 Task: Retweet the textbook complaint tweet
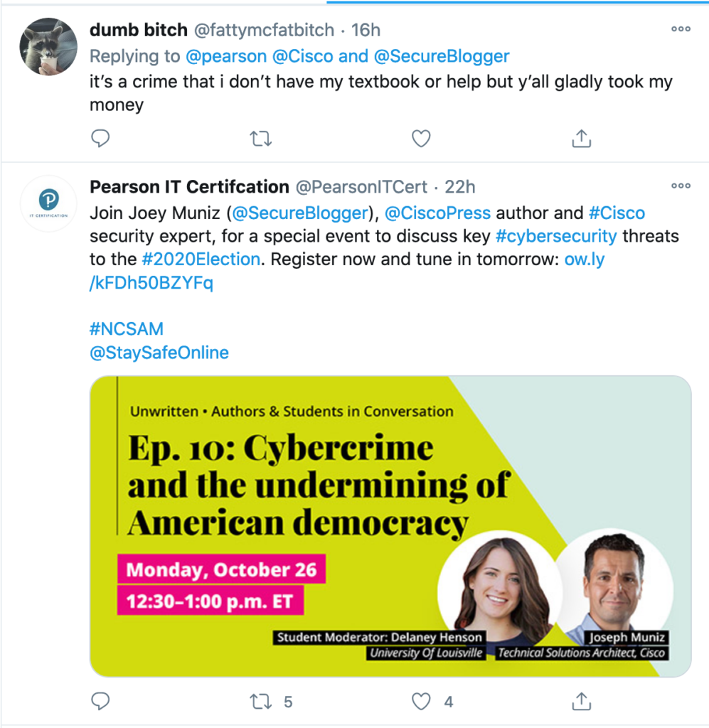261,138
